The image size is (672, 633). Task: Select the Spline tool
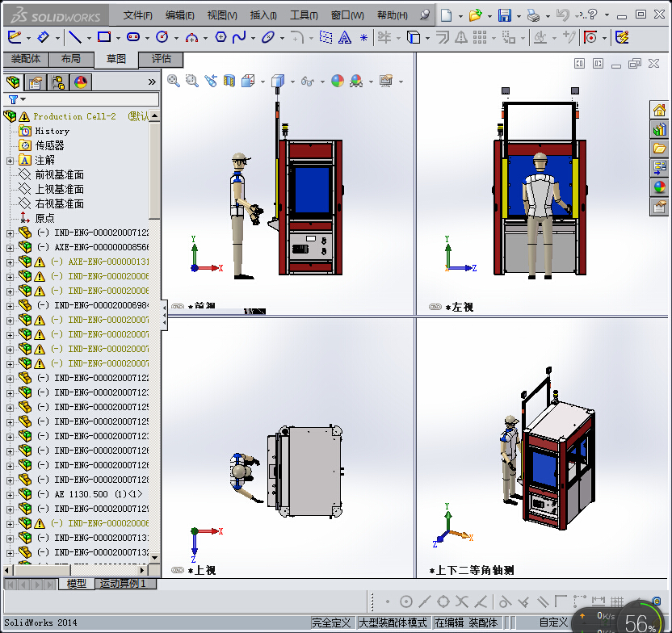point(239,37)
